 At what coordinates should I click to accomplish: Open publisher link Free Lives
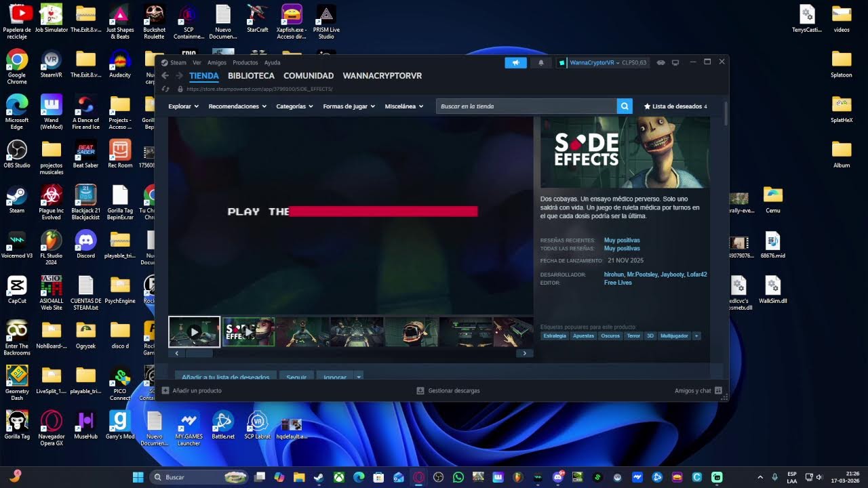click(618, 283)
